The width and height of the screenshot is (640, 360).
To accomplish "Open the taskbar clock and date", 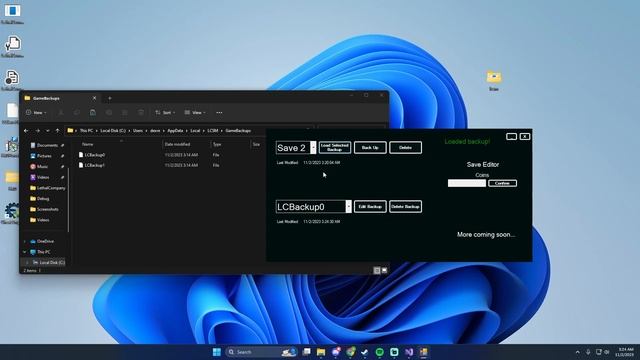I will [625, 352].
